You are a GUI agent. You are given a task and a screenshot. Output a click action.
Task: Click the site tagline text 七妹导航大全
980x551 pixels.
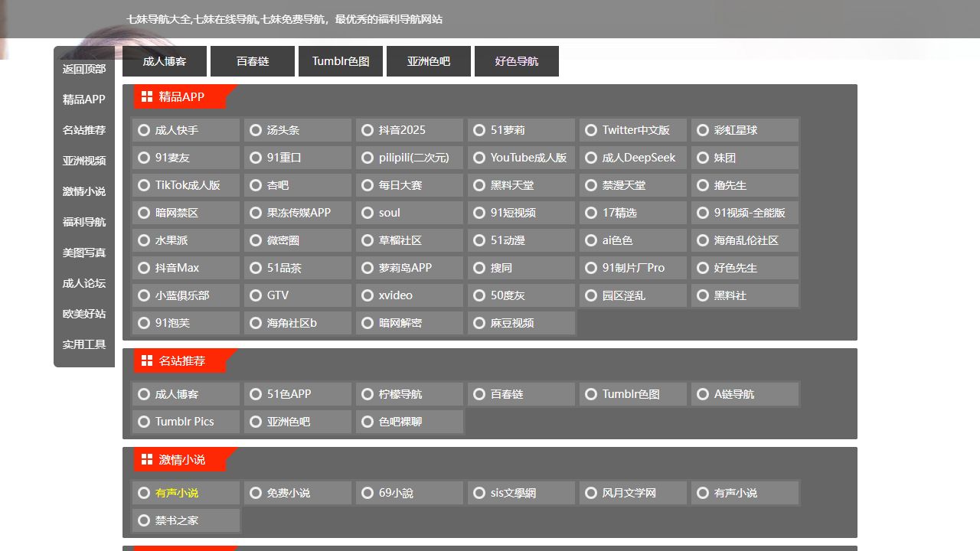coord(158,19)
